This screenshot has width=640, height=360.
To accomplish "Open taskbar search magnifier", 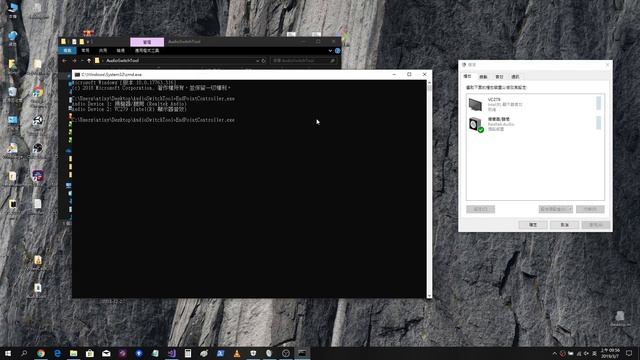I will click(24, 353).
